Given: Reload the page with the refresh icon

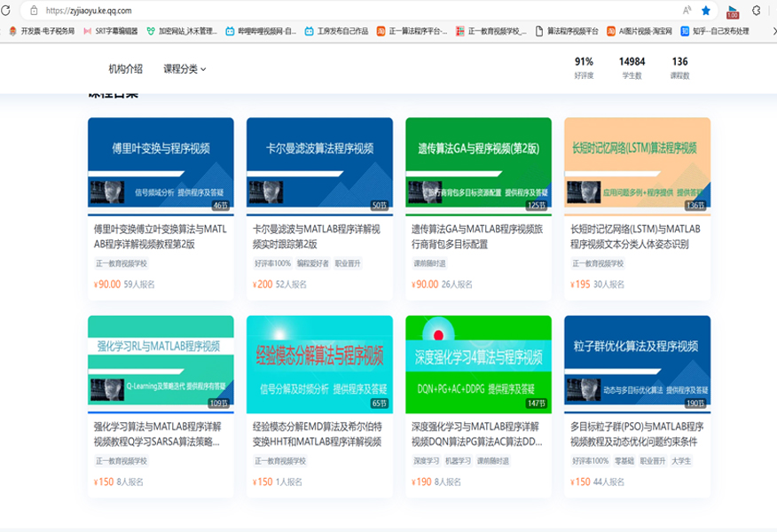Looking at the screenshot, I should click(7, 11).
